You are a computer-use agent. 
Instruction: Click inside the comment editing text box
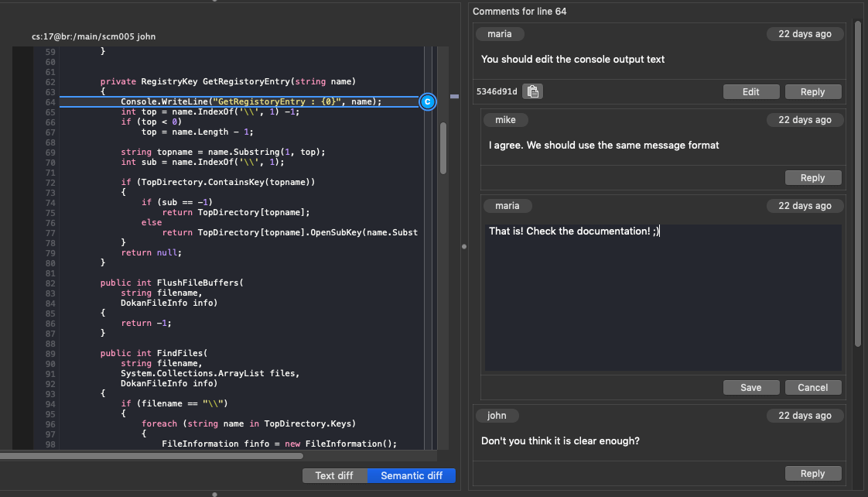(x=663, y=297)
